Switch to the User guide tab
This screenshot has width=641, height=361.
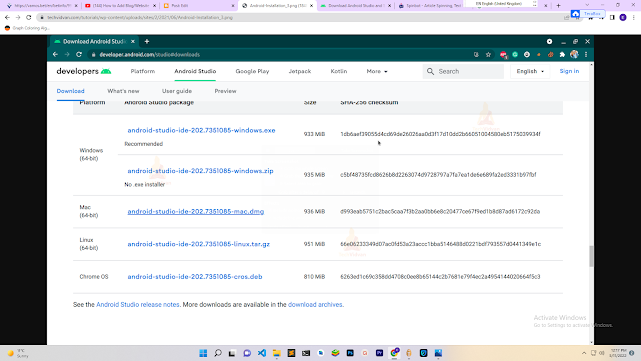point(177,91)
